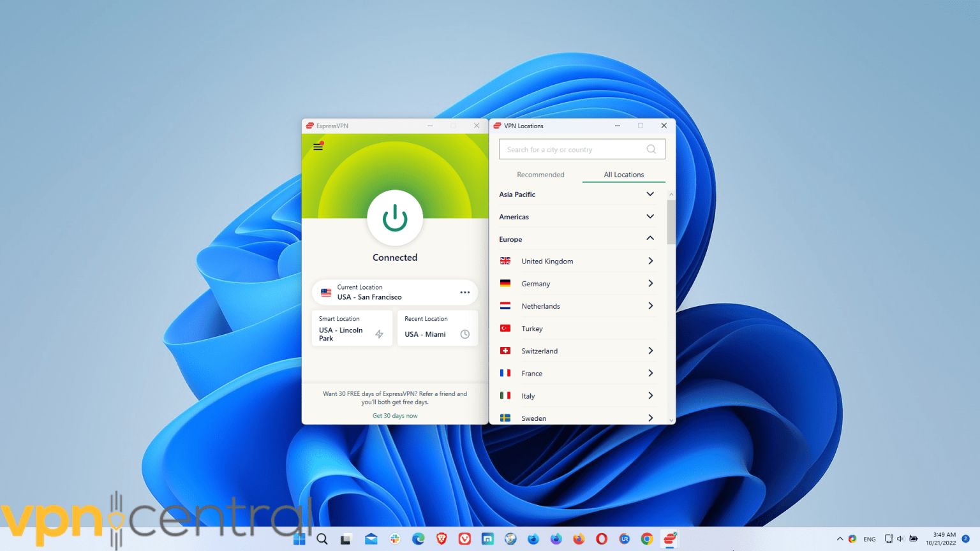Expand the Asia Pacific region
This screenshot has width=980, height=551.
click(650, 194)
